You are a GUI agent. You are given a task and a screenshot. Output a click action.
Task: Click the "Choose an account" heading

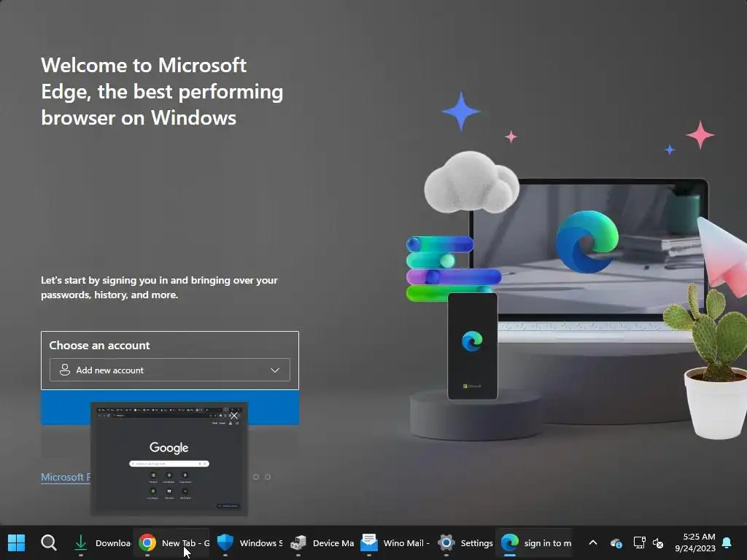click(99, 345)
